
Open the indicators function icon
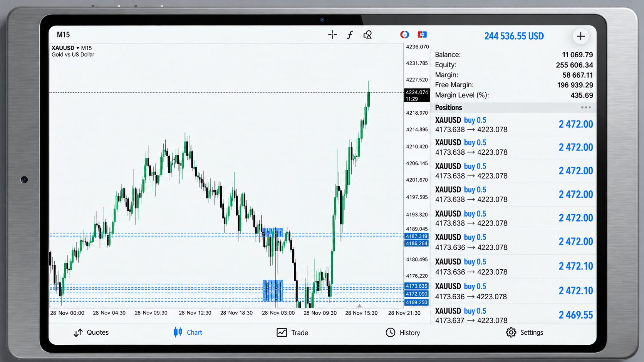pos(350,35)
